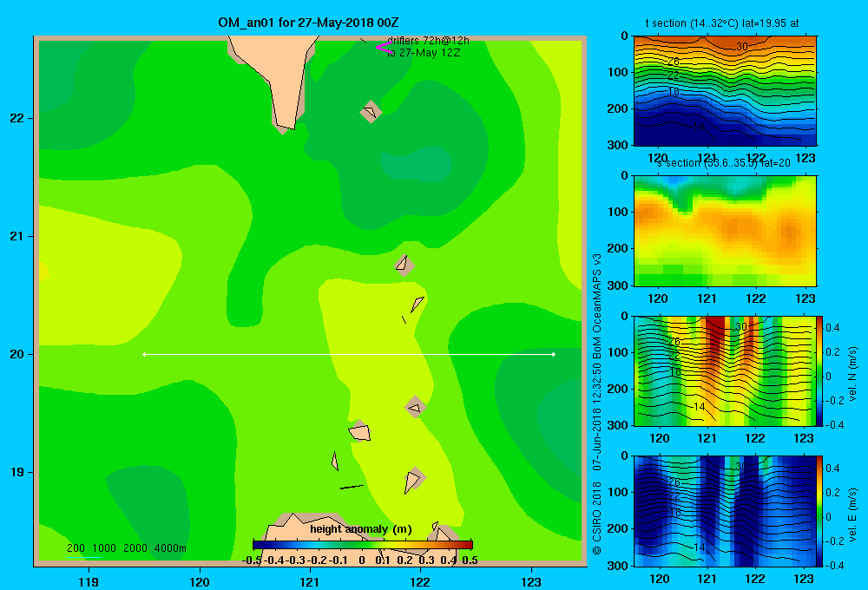Click the 'vel. N (m/s)' axis label
Viewport: 868px width, 590px height.
click(x=852, y=373)
